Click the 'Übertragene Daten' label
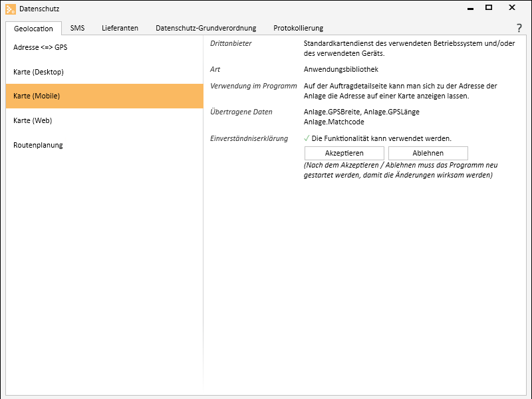Screen dimensions: 532x399 pyautogui.click(x=241, y=112)
